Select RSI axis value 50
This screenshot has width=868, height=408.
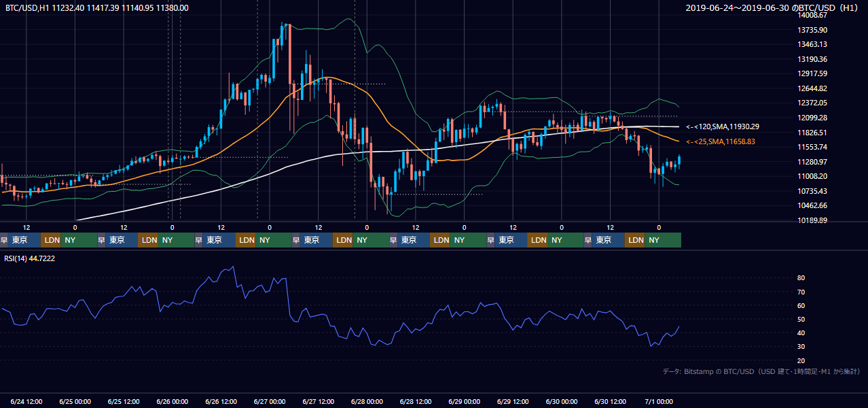801,319
